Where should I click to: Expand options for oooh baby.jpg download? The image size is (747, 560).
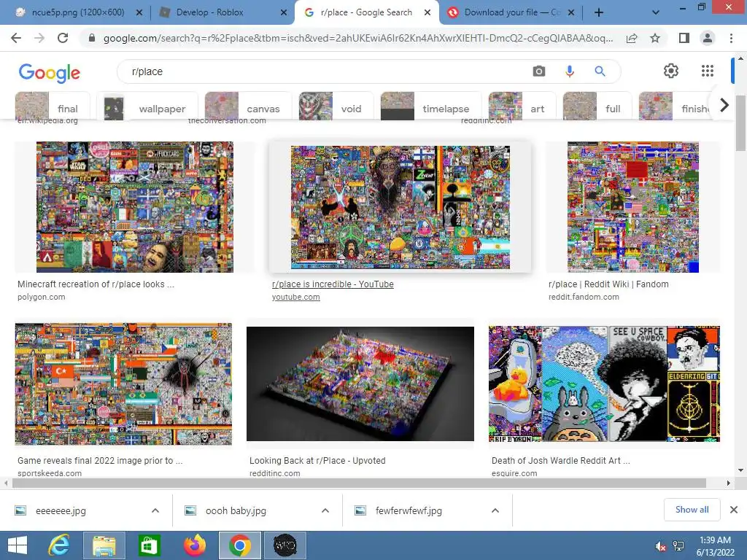coord(325,510)
